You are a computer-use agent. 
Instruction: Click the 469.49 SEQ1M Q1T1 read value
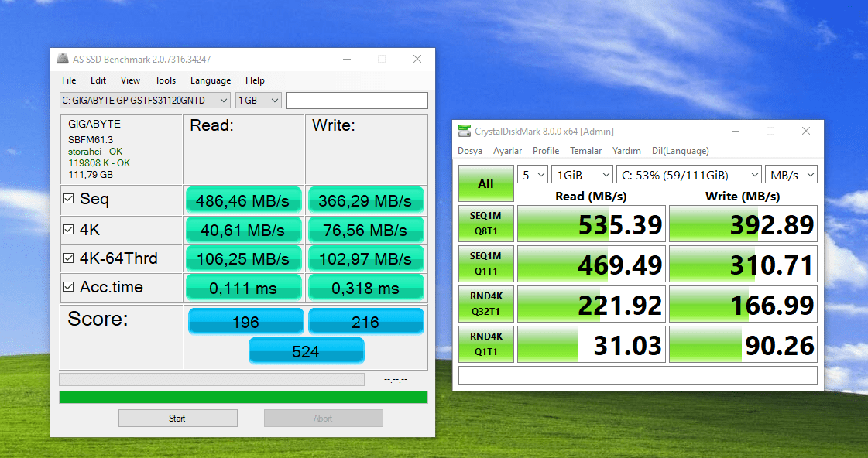click(x=592, y=264)
